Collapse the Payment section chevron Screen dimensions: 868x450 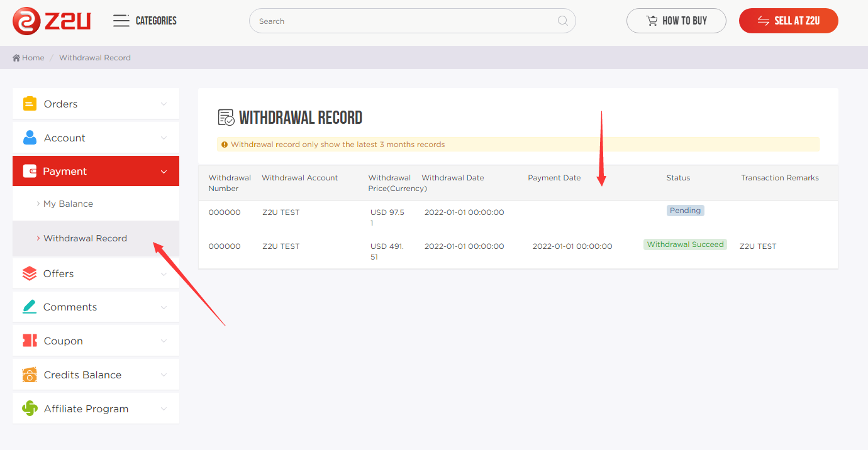[164, 172]
